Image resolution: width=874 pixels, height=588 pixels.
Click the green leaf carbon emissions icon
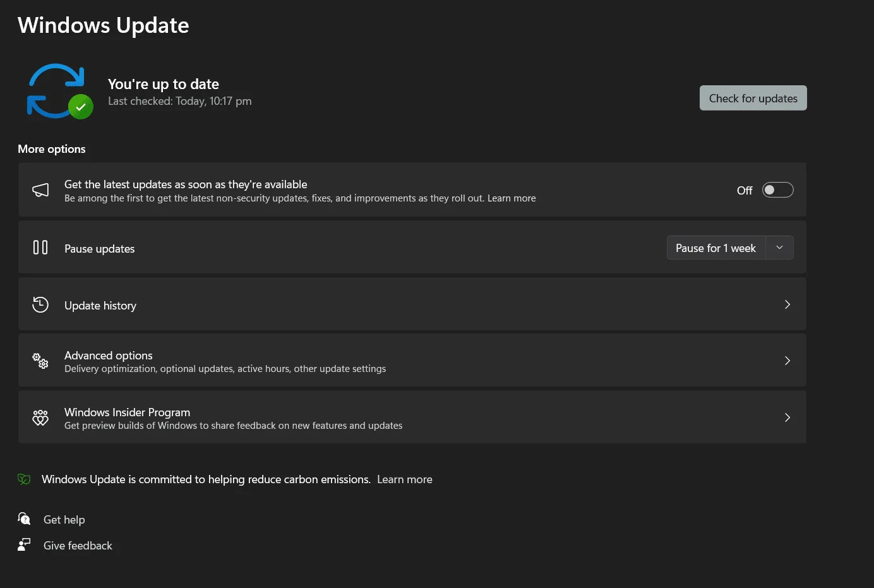(x=24, y=479)
